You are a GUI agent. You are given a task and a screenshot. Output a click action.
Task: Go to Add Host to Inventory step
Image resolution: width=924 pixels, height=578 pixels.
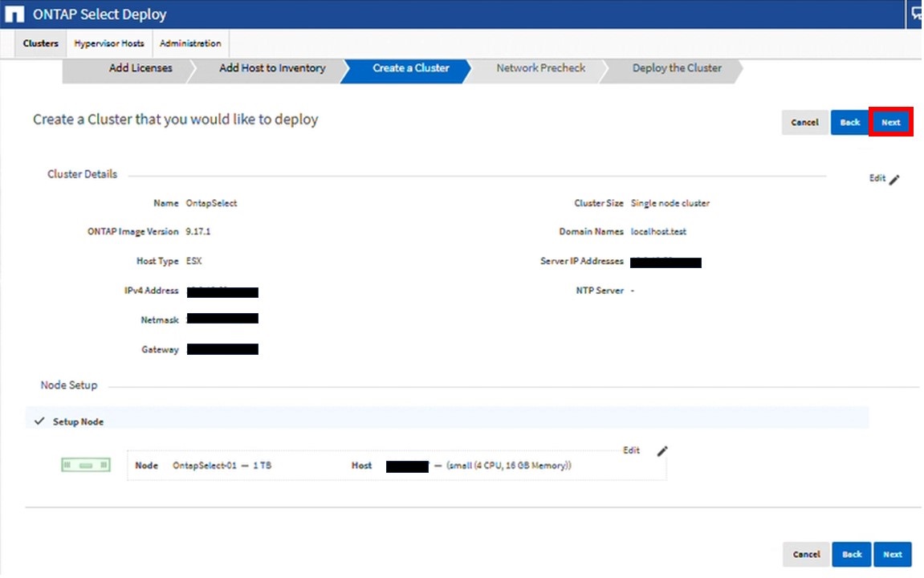coord(271,68)
